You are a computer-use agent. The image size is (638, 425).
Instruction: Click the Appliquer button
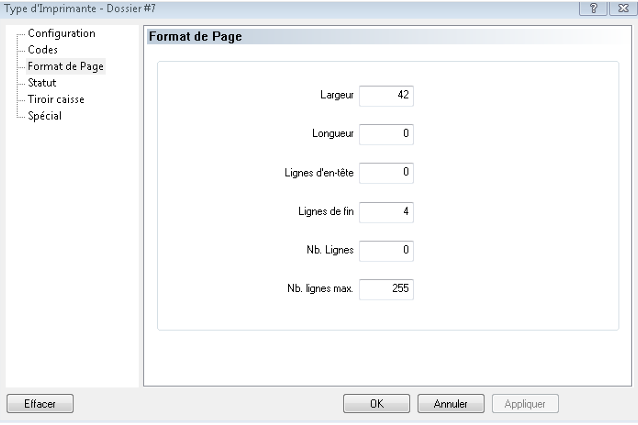point(525,403)
